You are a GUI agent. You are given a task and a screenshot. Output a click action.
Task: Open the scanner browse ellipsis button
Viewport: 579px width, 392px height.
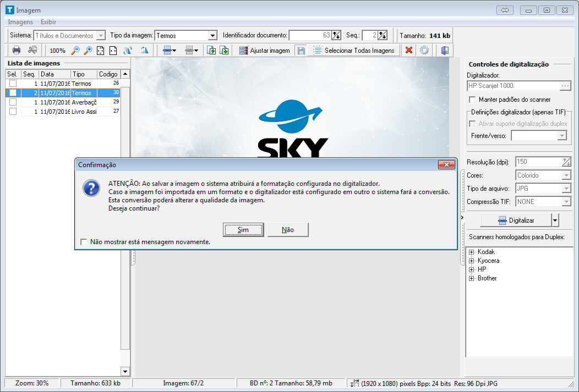pyautogui.click(x=565, y=86)
